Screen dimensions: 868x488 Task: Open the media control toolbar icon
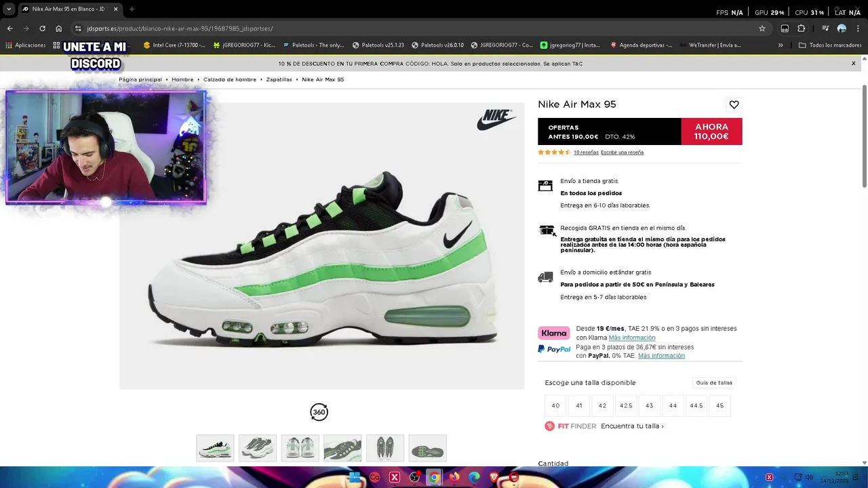tap(825, 28)
